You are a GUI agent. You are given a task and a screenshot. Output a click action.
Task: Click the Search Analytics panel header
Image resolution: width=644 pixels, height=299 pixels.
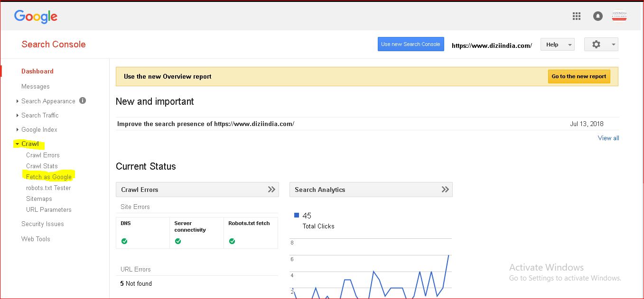click(x=371, y=190)
